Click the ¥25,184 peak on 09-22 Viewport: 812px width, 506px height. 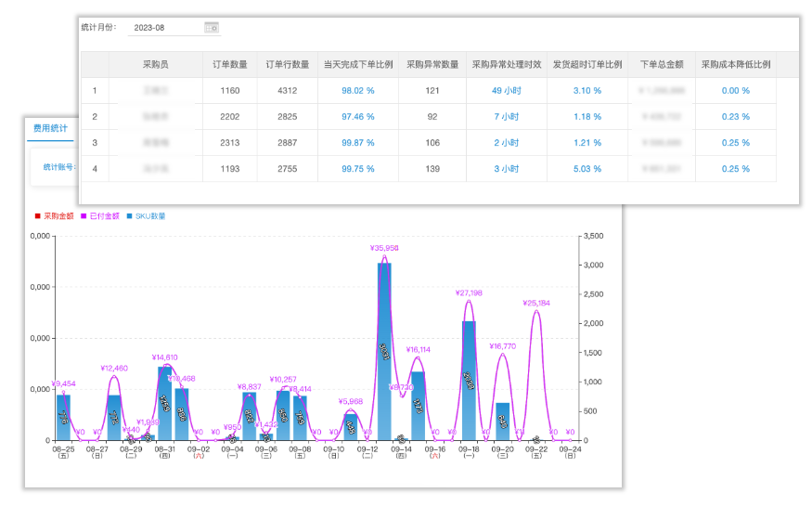click(x=536, y=303)
